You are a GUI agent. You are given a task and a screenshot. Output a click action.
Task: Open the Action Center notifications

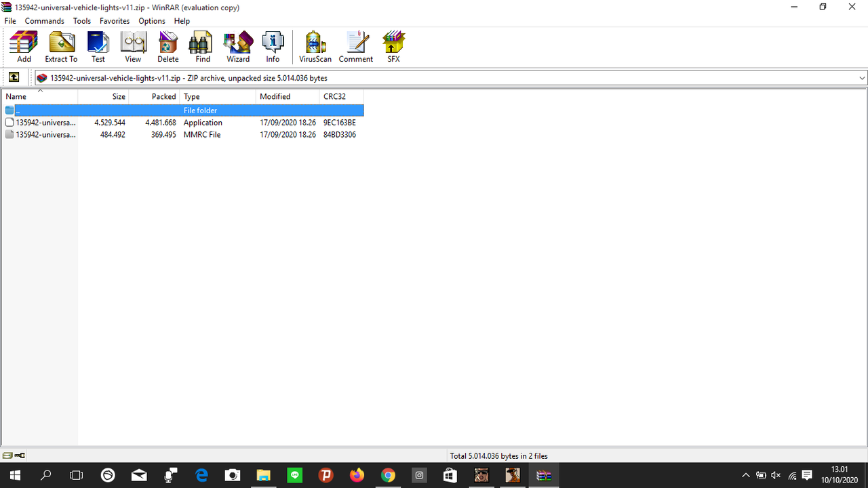point(807,475)
